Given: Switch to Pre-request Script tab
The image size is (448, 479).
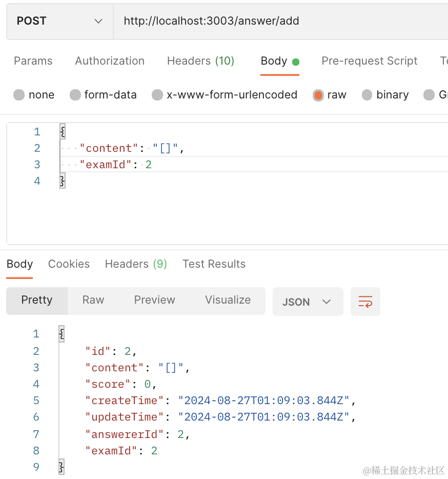Looking at the screenshot, I should pyautogui.click(x=369, y=61).
